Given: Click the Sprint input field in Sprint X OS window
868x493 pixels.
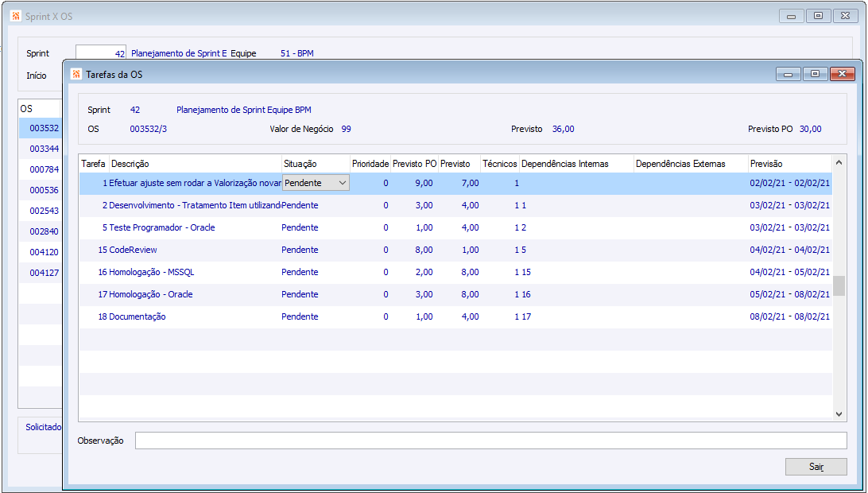Looking at the screenshot, I should tap(101, 53).
